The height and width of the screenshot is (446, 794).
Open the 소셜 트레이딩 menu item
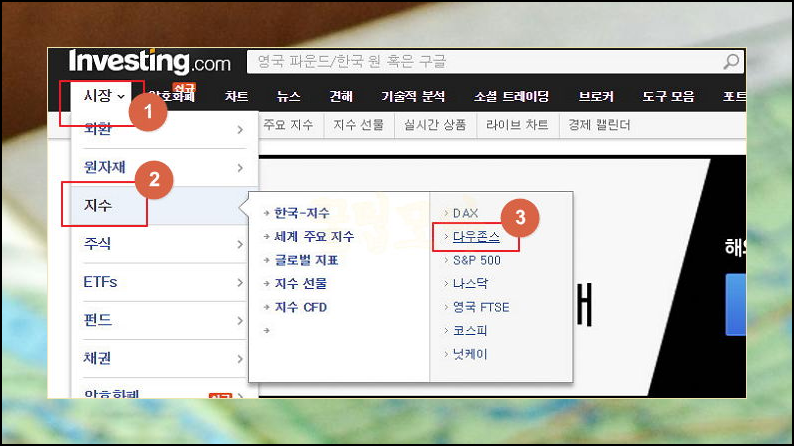coord(511,96)
